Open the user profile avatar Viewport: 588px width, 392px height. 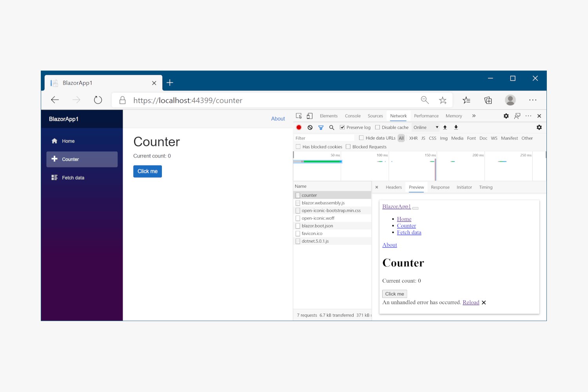[510, 100]
